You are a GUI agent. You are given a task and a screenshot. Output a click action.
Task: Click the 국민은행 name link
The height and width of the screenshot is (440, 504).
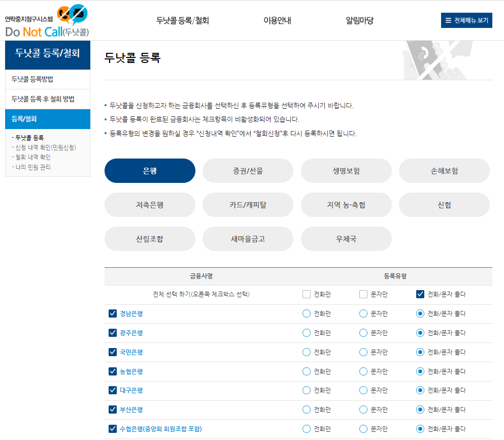(x=131, y=352)
